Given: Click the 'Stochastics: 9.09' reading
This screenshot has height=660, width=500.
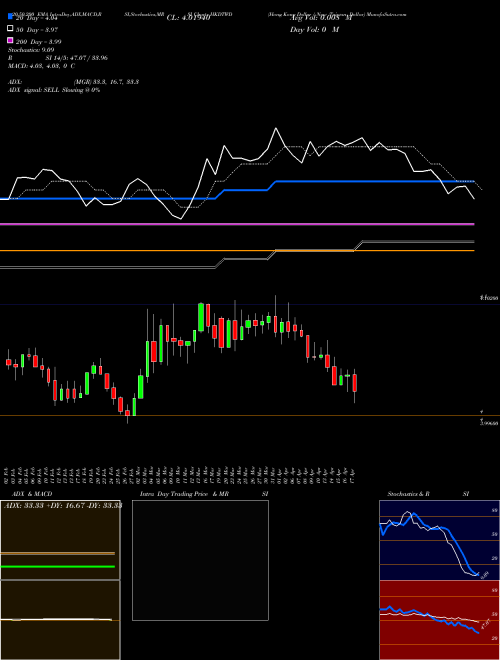Looking at the screenshot, I should coord(31,50).
